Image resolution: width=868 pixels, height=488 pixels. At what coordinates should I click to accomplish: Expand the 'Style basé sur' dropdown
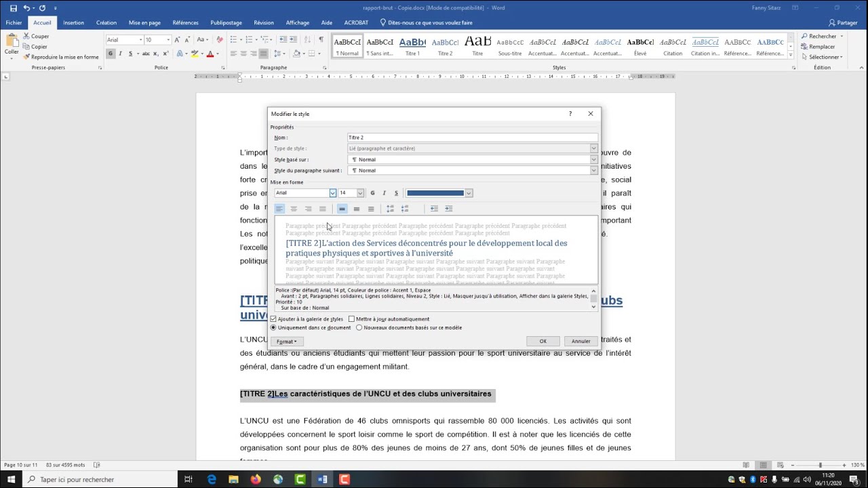point(593,159)
